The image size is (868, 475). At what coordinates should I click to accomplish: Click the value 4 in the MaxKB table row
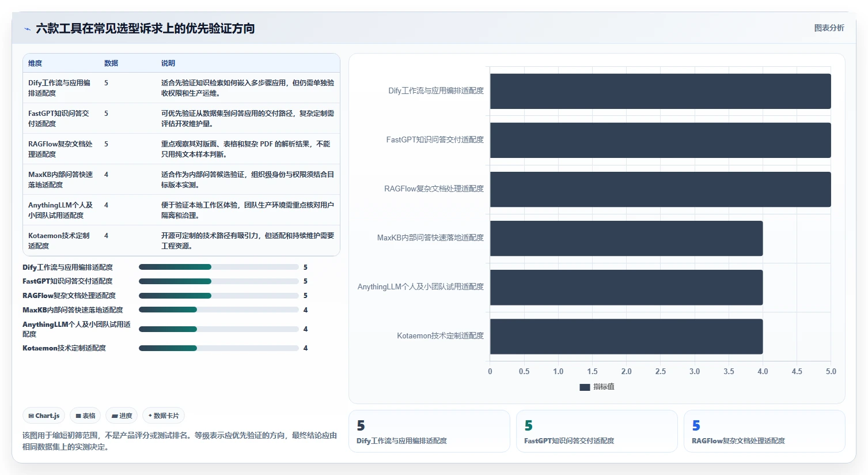[106, 175]
